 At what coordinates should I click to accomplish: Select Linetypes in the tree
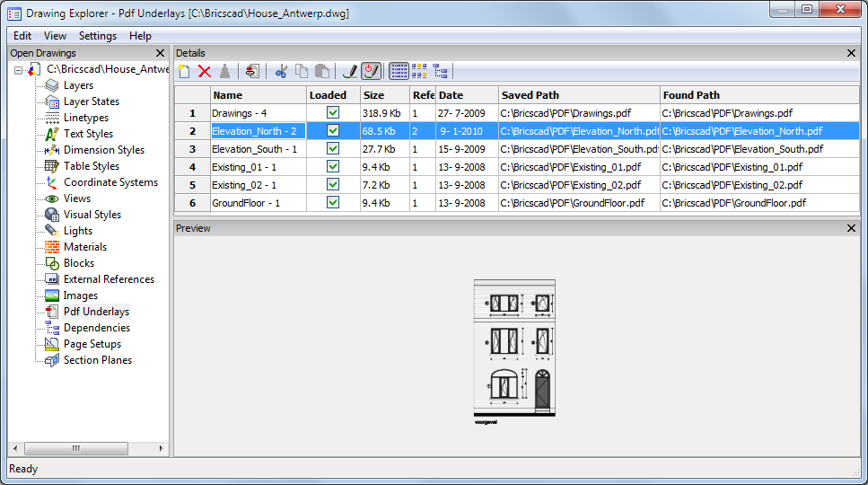coord(86,118)
